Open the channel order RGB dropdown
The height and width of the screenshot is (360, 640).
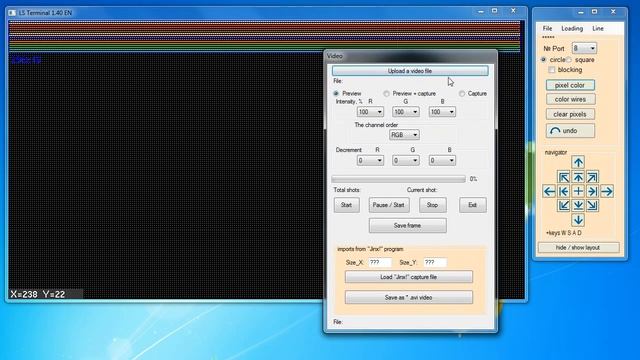[x=404, y=135]
